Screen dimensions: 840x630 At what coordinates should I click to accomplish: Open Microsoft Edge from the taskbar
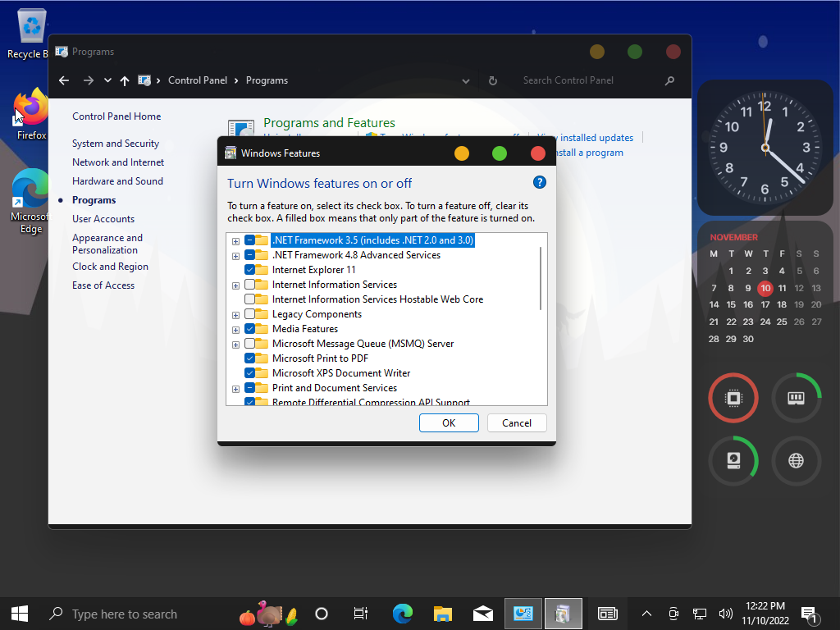[402, 614]
